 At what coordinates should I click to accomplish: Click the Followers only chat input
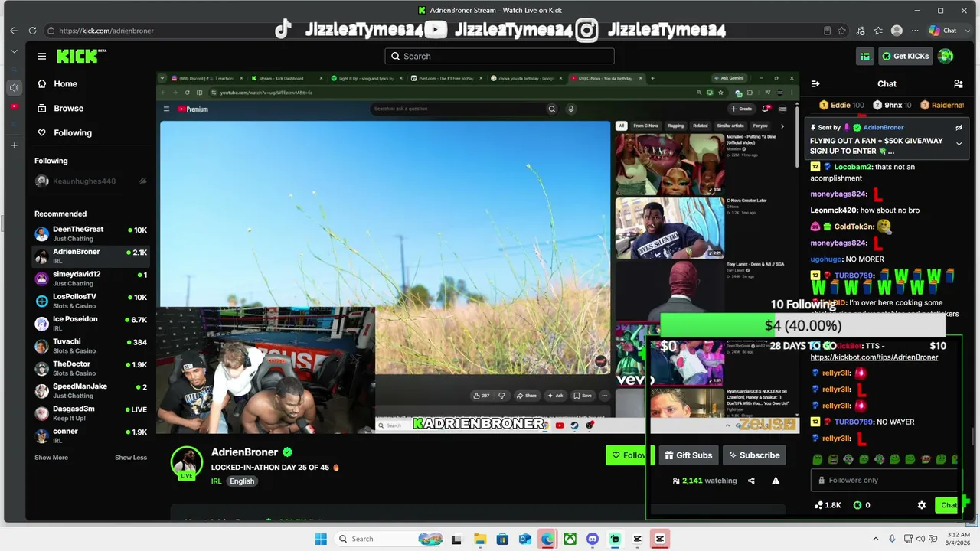coord(884,481)
